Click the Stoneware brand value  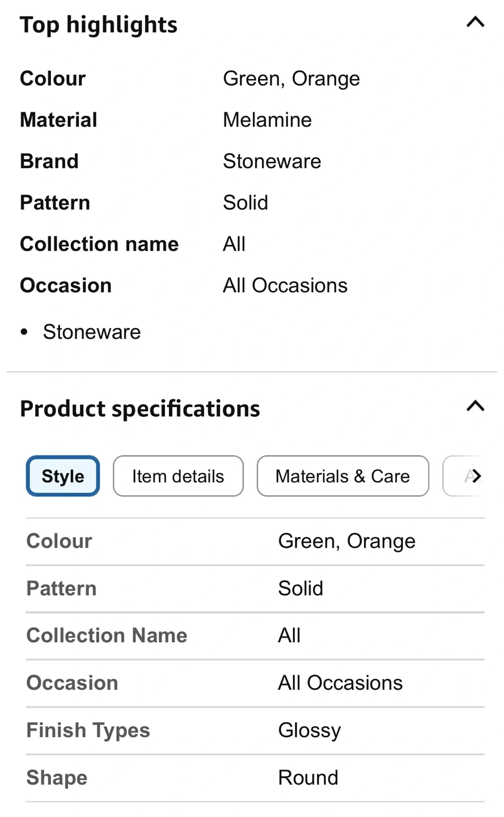tap(272, 161)
